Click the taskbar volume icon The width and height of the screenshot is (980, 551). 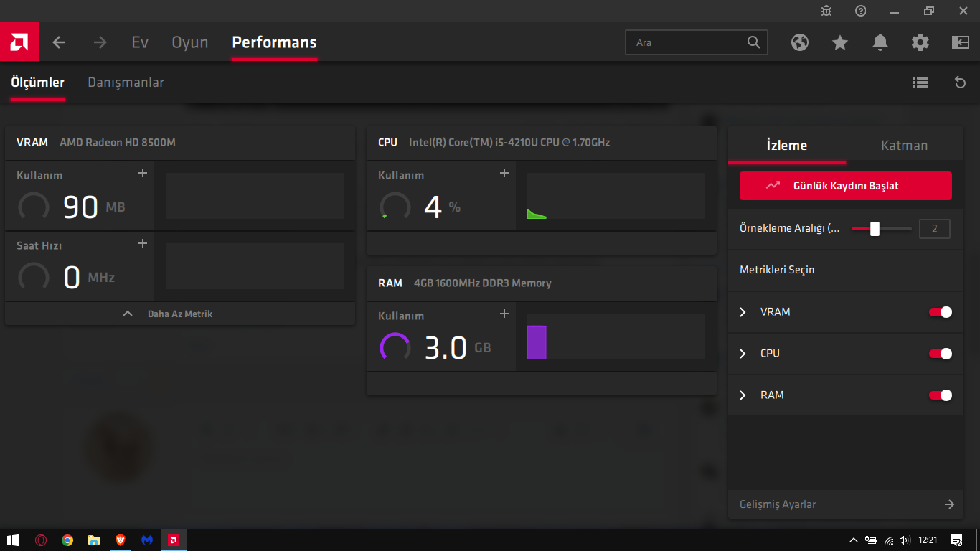(905, 540)
